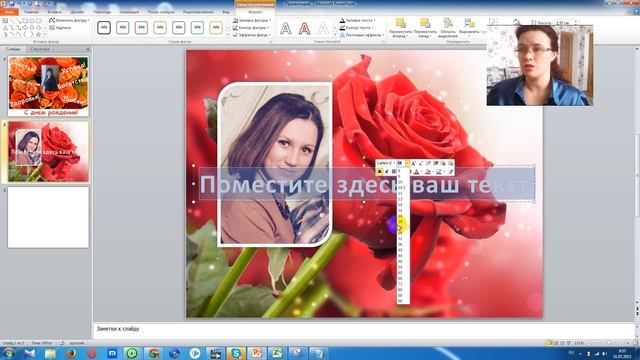The height and width of the screenshot is (360, 640).
Task: Expand the Контур текста dropdown
Action: 357,27
